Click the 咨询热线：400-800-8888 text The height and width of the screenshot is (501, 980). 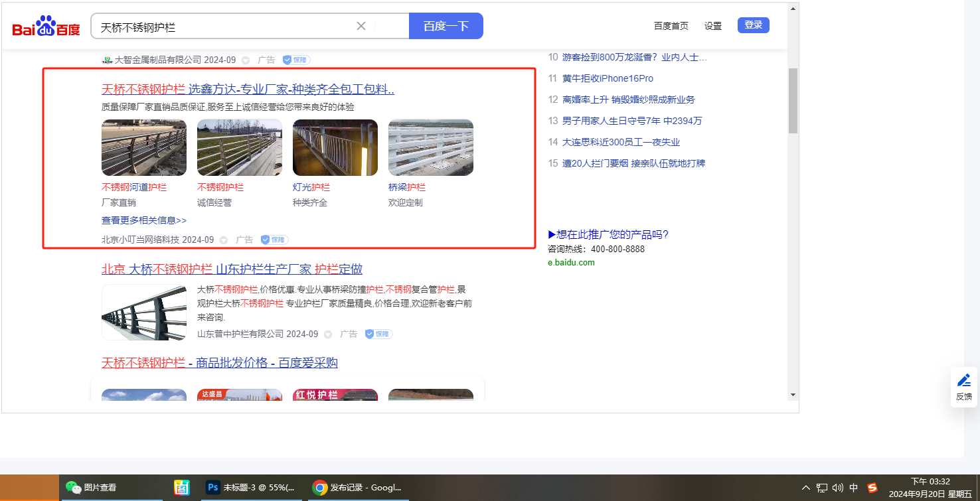coord(596,249)
